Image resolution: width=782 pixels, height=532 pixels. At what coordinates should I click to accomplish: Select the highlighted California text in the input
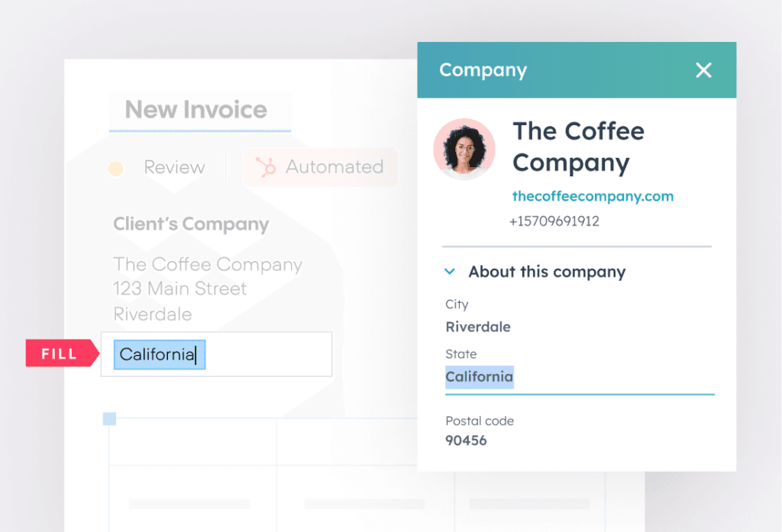[158, 354]
